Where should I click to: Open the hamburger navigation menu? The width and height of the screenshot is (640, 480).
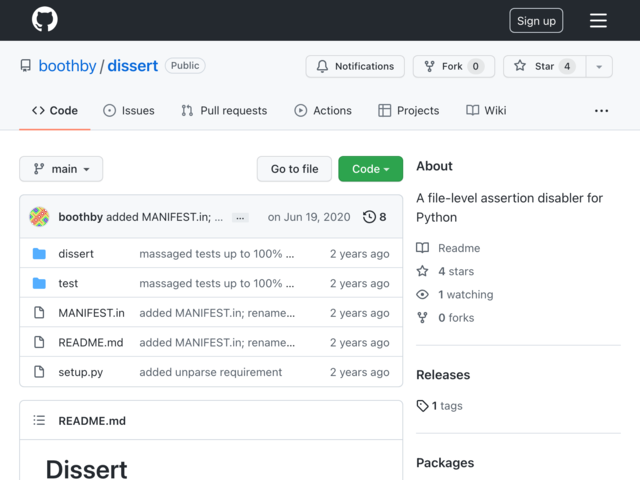click(x=598, y=20)
